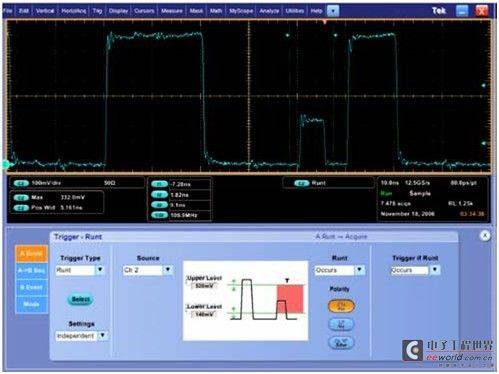Click the Tek minimize window icon

tap(462, 11)
